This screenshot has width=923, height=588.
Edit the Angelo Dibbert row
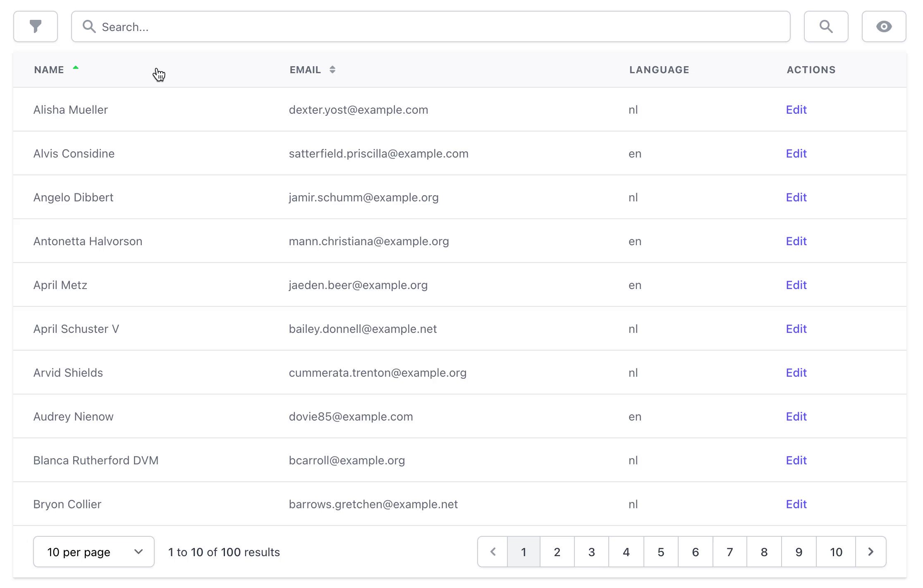(796, 197)
